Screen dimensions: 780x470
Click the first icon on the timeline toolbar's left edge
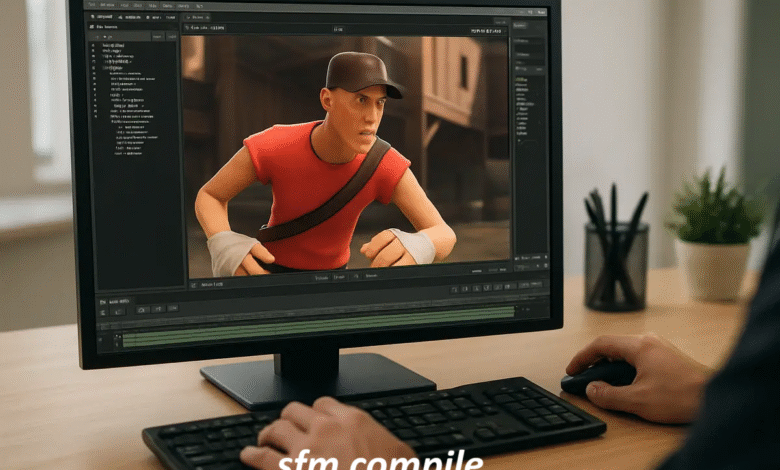pos(104,312)
